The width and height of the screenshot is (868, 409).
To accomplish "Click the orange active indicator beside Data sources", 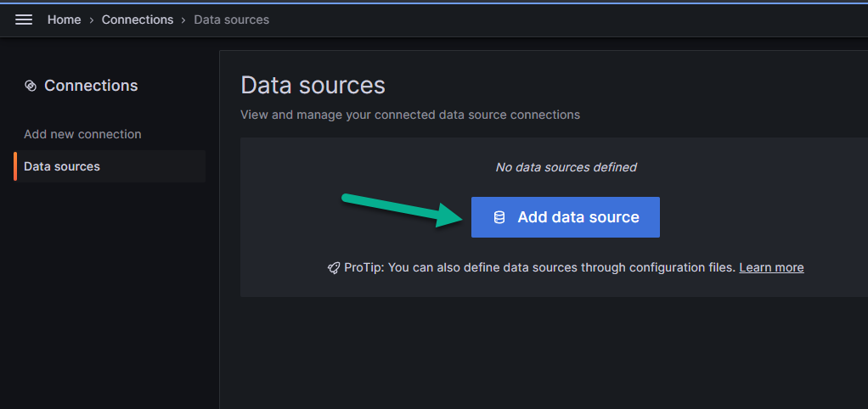I will tap(15, 166).
